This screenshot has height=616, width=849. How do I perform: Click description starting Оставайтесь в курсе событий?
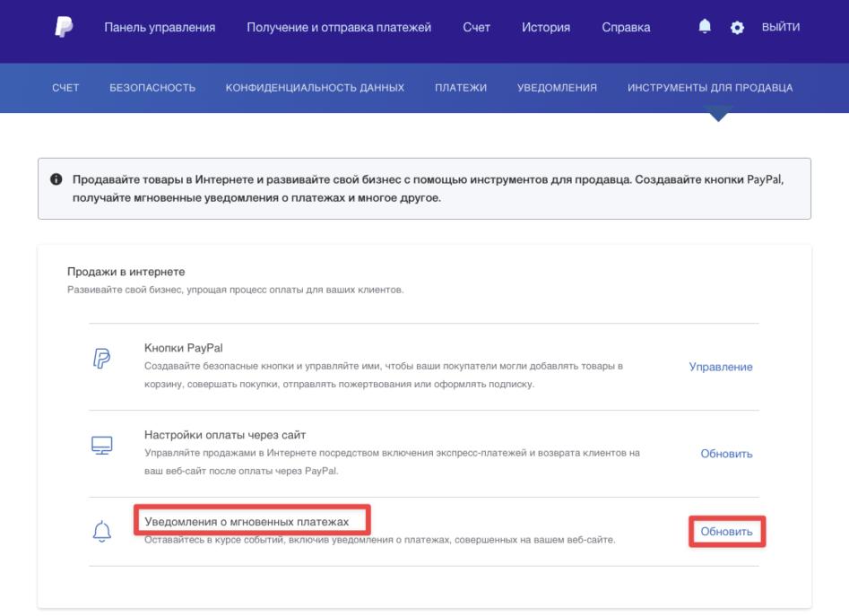click(x=379, y=540)
